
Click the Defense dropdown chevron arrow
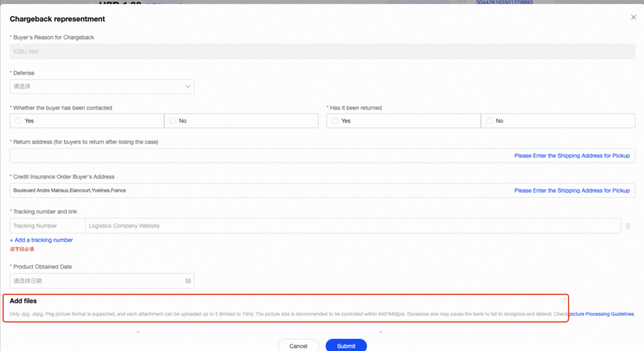(188, 87)
